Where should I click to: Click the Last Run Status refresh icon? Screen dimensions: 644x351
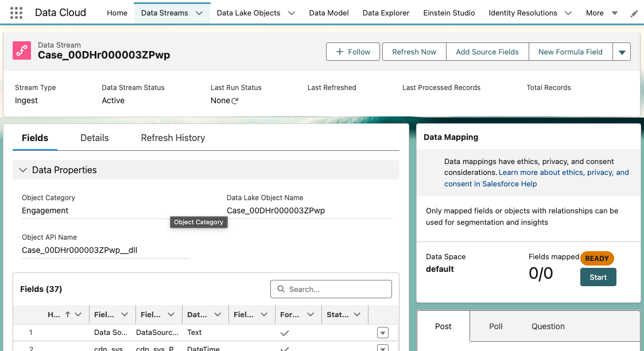click(235, 101)
